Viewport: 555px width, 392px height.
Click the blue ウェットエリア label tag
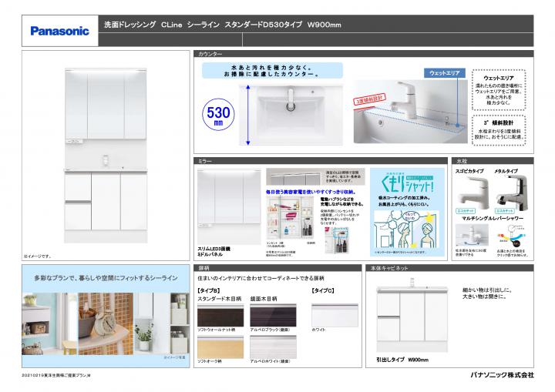445,73
